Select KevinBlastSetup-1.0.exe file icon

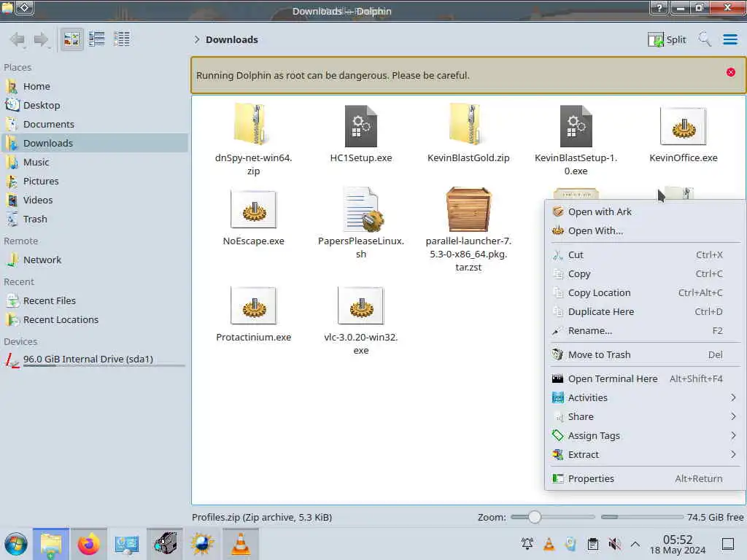coord(576,125)
